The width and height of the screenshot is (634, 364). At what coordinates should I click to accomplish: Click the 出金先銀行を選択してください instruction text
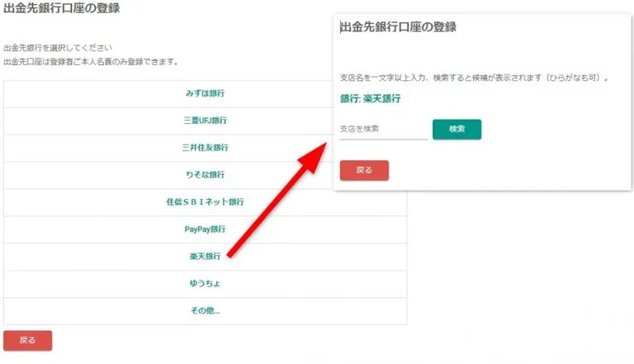click(x=58, y=48)
